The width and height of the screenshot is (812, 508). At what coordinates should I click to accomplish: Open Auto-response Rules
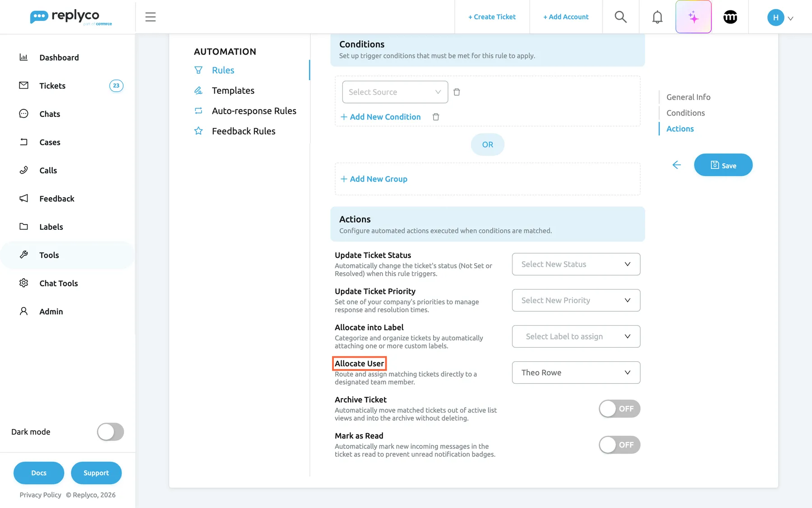[254, 111]
